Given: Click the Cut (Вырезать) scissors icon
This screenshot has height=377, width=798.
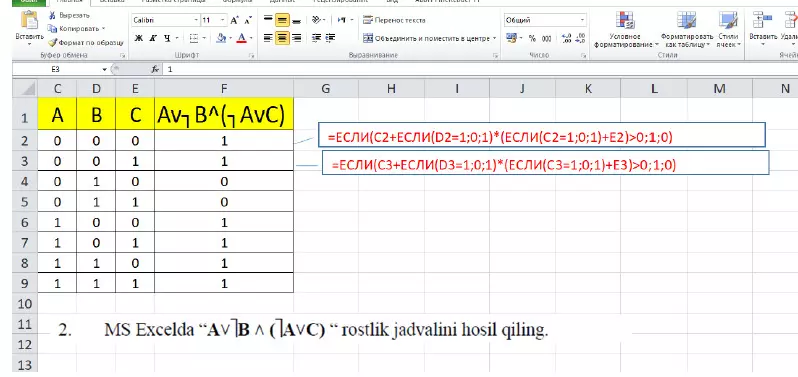Looking at the screenshot, I should tap(52, 16).
